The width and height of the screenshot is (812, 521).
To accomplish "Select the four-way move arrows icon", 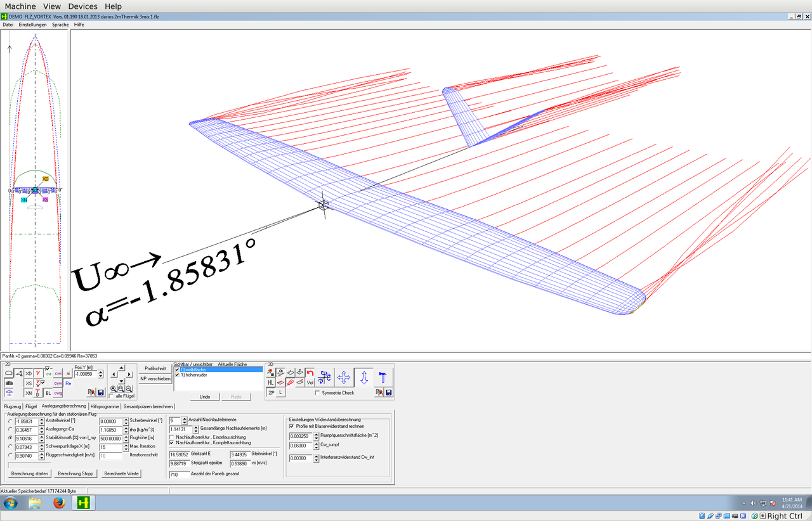I will pos(344,378).
